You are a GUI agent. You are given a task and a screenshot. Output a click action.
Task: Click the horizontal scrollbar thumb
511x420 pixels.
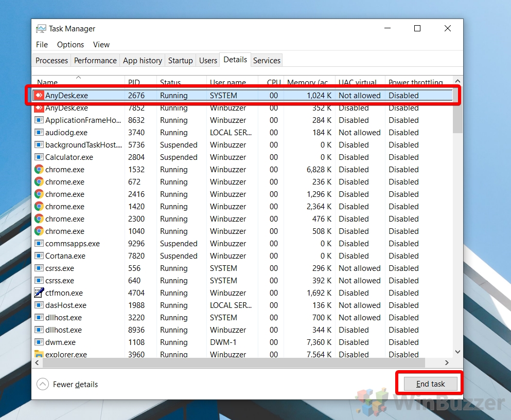point(234,363)
